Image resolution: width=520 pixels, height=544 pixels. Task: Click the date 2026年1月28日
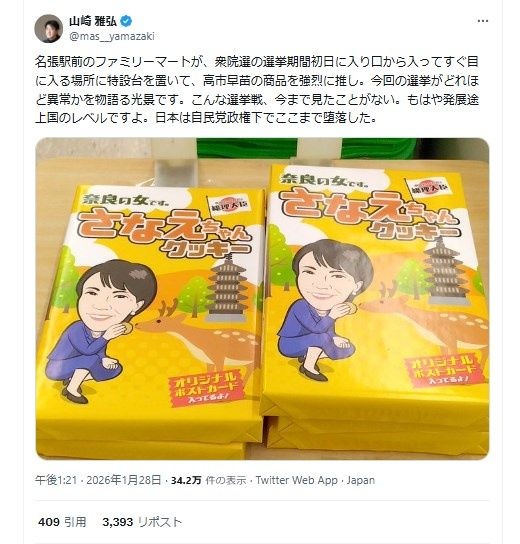[124, 480]
